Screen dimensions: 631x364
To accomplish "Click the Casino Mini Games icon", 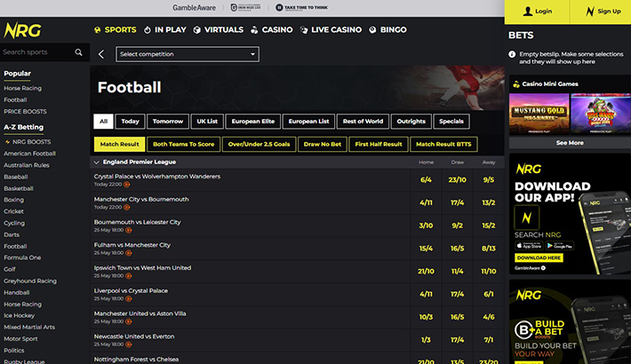I will click(x=516, y=84).
